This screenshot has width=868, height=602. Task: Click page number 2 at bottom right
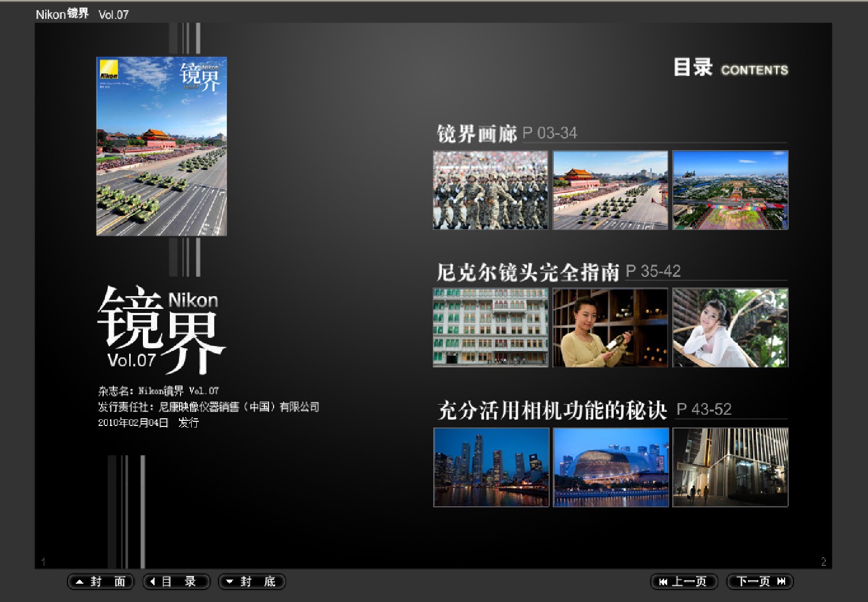(824, 561)
